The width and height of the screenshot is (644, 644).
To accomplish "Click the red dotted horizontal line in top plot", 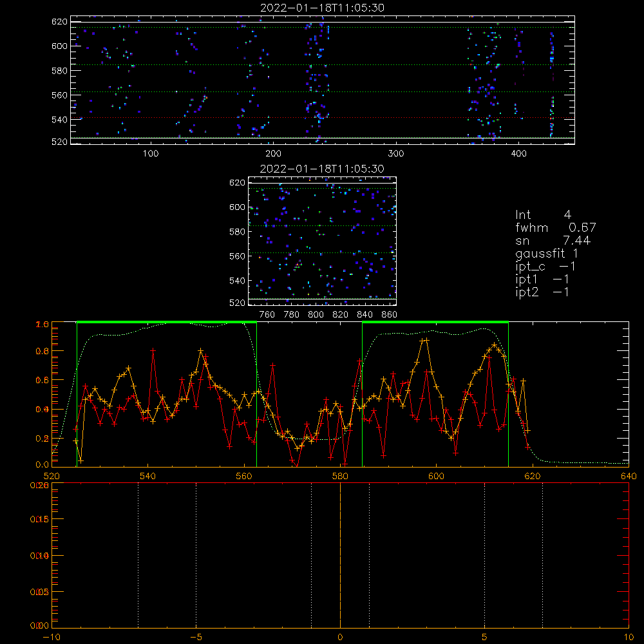I will tap(323, 118).
